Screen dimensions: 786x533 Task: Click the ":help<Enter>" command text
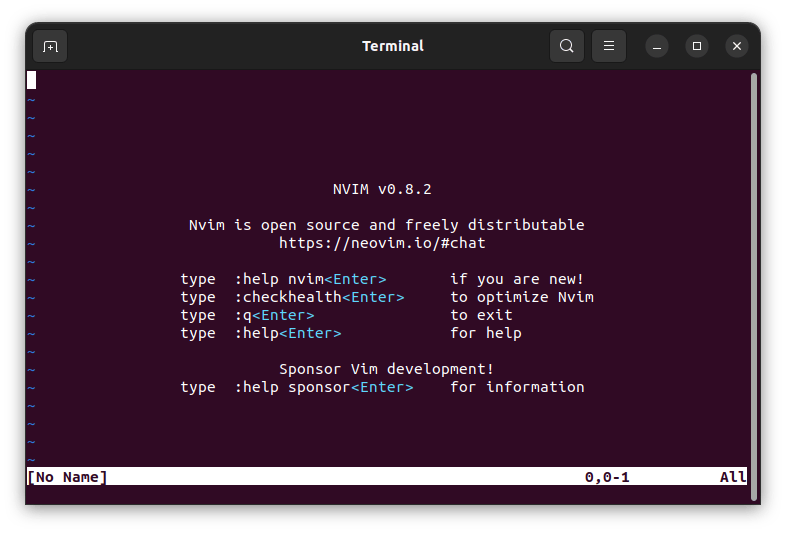pos(287,333)
